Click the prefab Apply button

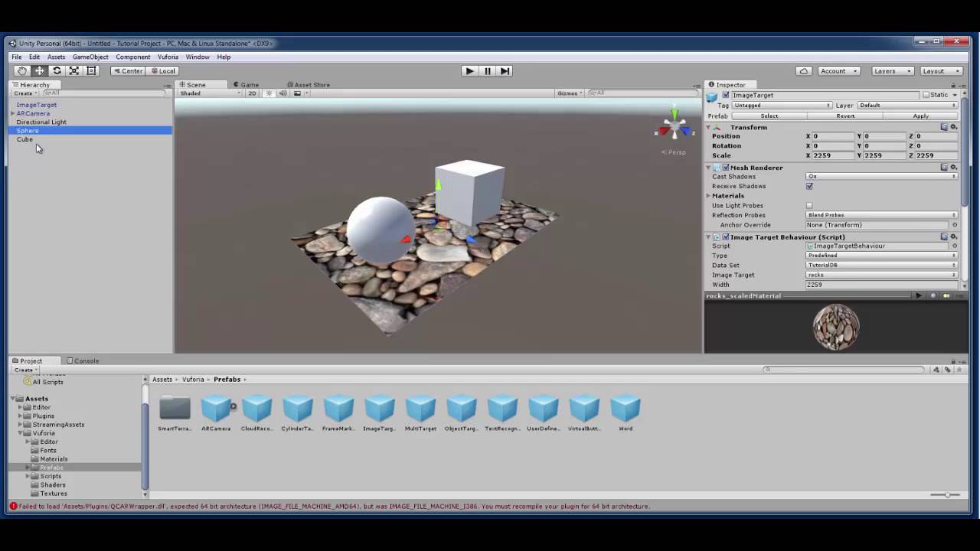(x=921, y=116)
